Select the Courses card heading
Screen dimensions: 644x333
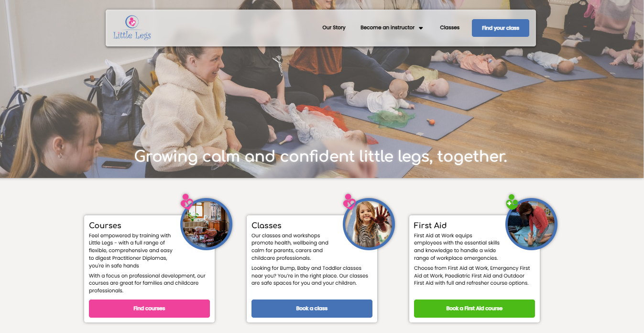coord(105,225)
